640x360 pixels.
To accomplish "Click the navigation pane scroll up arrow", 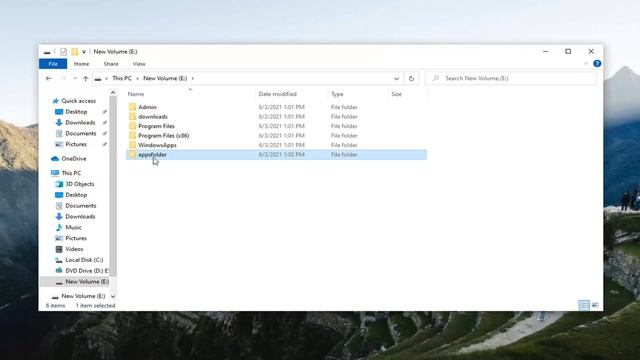I will click(113, 93).
